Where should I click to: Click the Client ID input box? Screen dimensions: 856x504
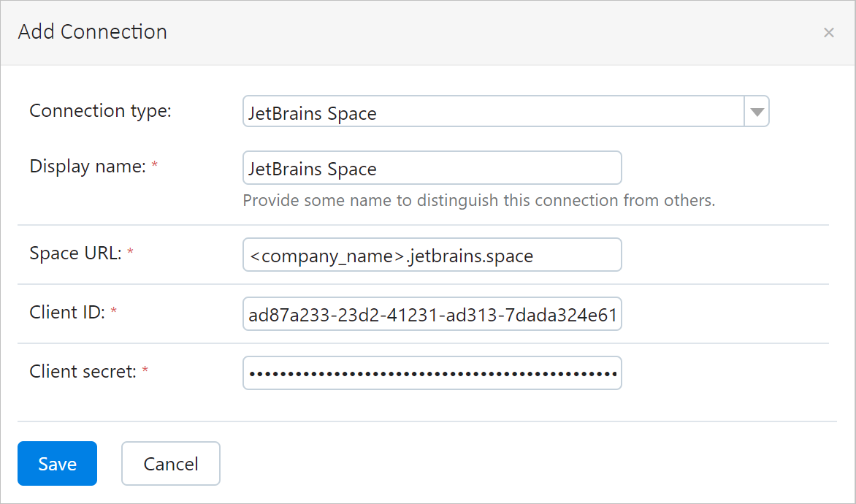pyautogui.click(x=432, y=313)
